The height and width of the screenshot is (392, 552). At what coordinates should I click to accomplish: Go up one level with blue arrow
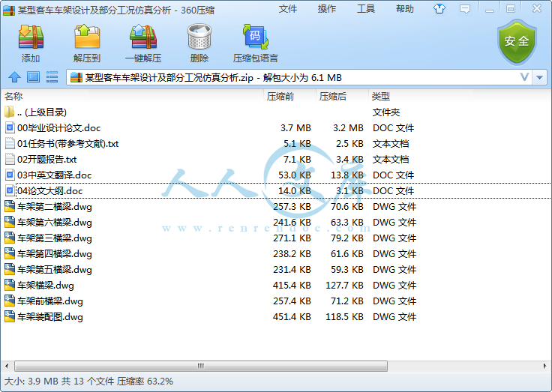tap(14, 77)
